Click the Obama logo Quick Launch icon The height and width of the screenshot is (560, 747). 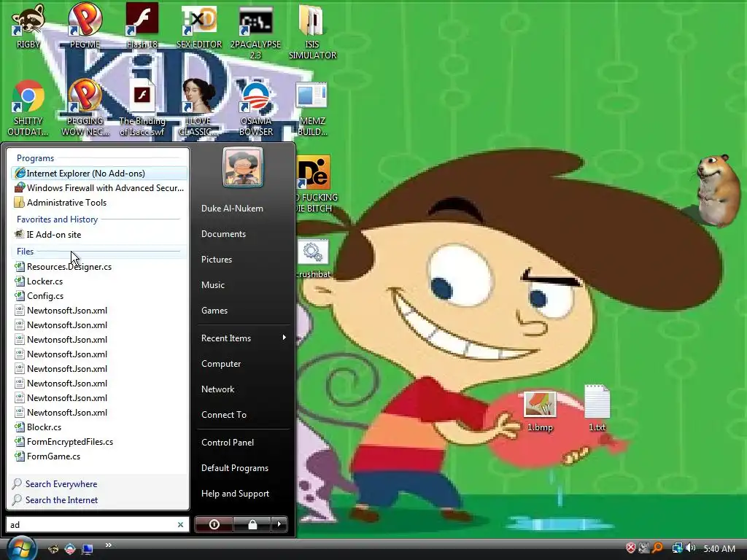[70, 549]
